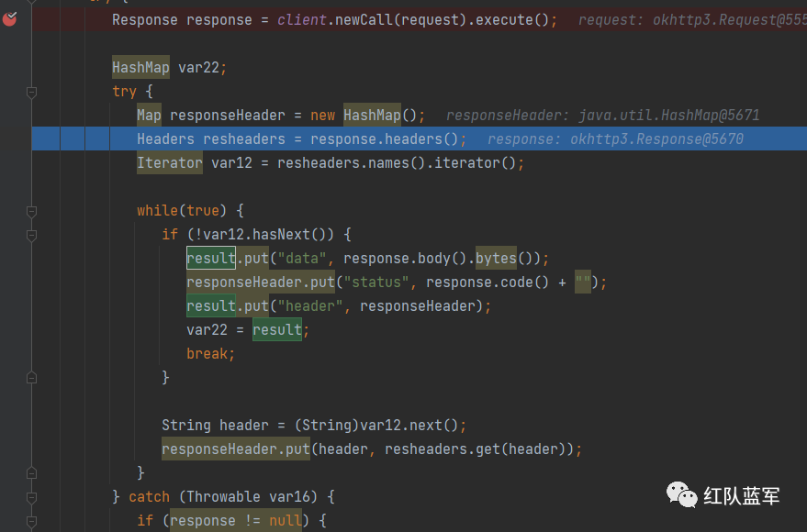Image resolution: width=807 pixels, height=532 pixels.
Task: Click var12.hasNext() condition
Action: point(264,235)
